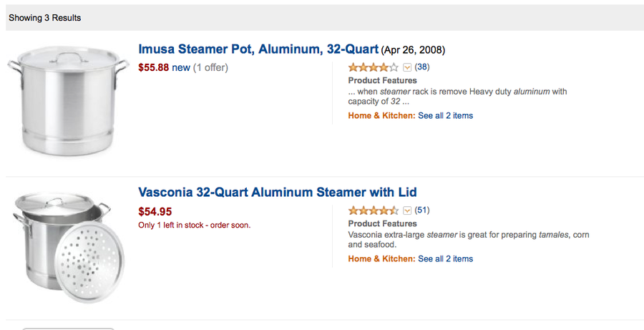Click the $54.95 Vasconia price

click(155, 211)
